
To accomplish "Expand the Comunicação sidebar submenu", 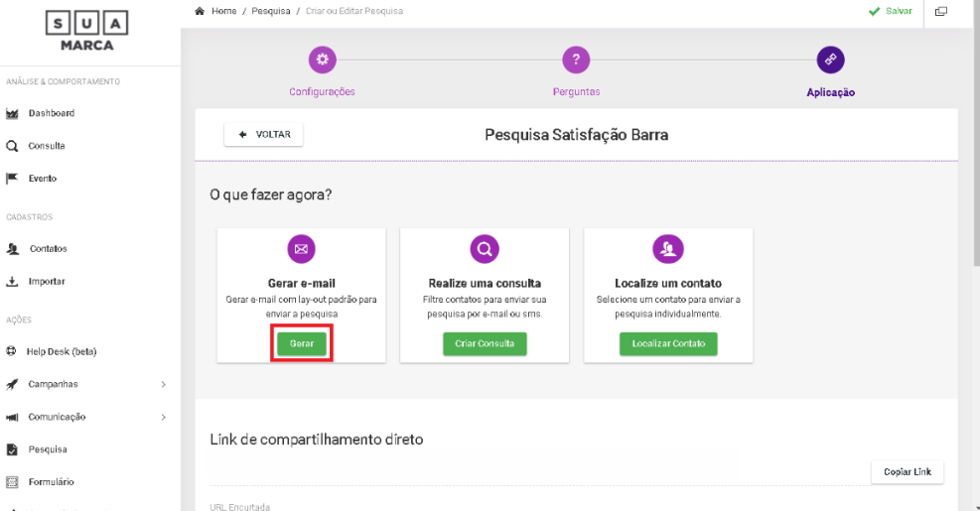I will (x=163, y=418).
